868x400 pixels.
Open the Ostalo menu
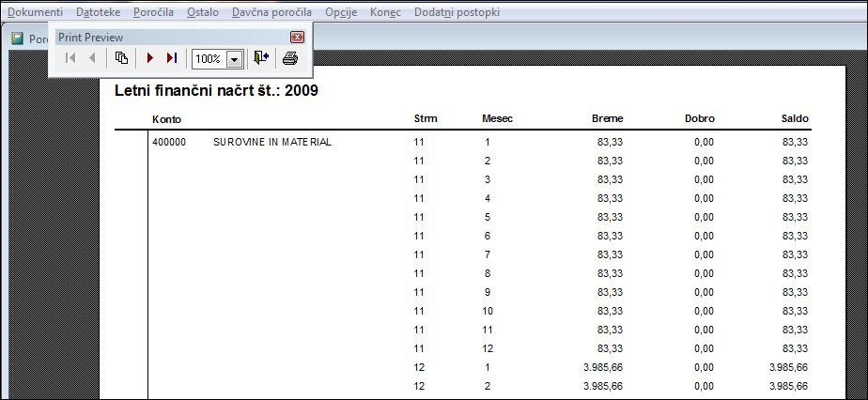pyautogui.click(x=203, y=11)
